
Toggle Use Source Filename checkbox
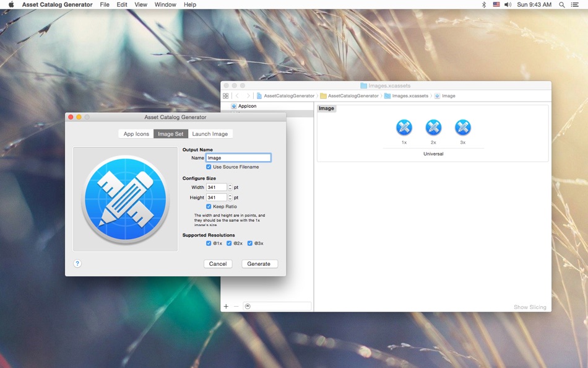click(209, 167)
